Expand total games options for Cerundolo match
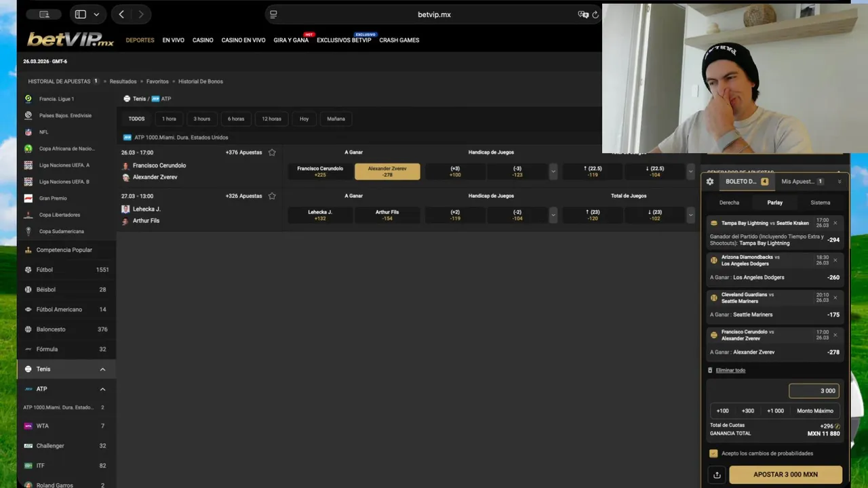Image resolution: width=868 pixels, height=488 pixels. click(x=690, y=171)
